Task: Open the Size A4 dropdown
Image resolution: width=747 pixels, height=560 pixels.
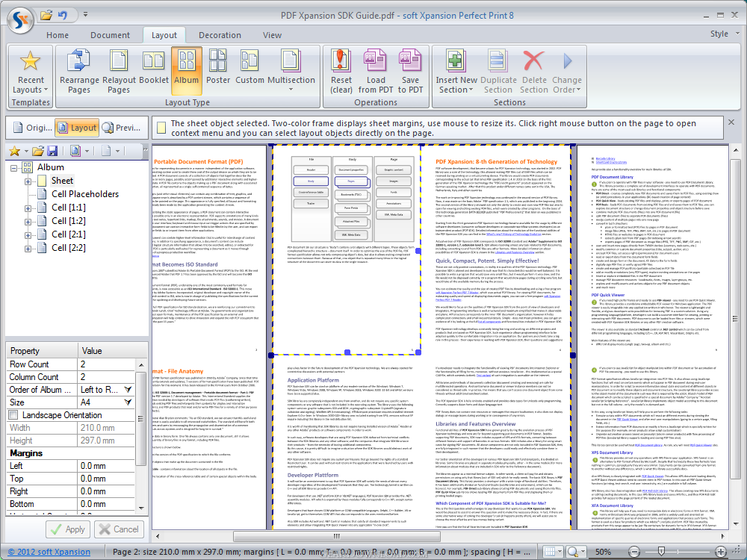Action: click(x=128, y=402)
